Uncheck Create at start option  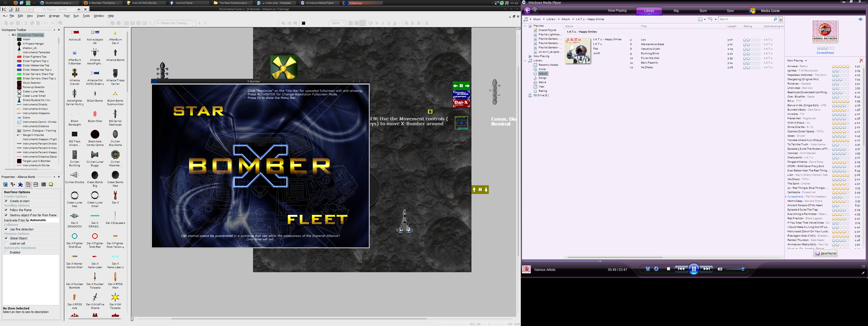point(6,201)
